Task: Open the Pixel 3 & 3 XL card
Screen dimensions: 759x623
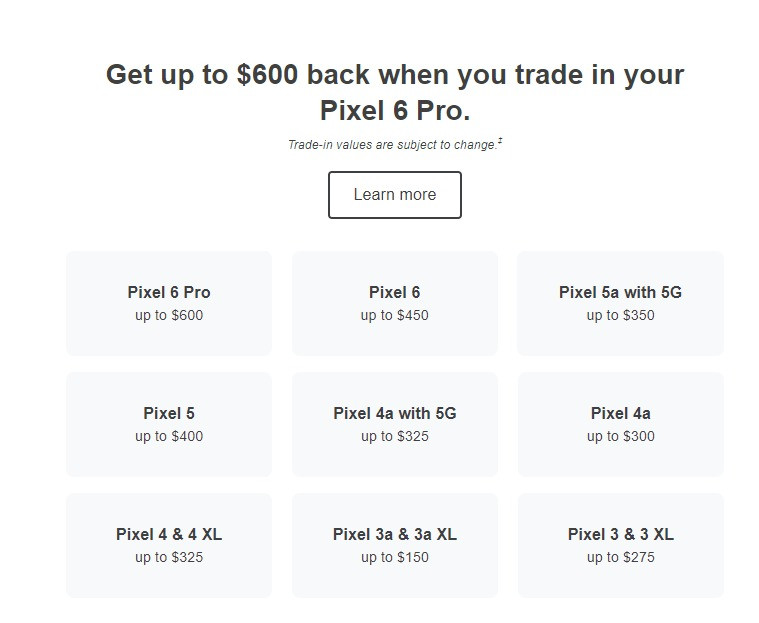Action: click(620, 545)
